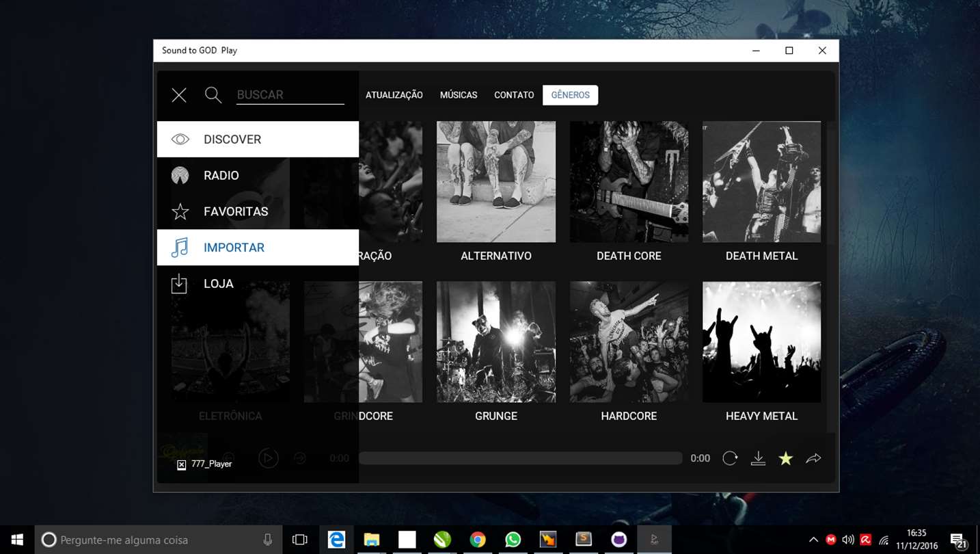Viewport: 980px width, 554px height.
Task: Open Google Chrome from the taskbar
Action: pos(478,540)
